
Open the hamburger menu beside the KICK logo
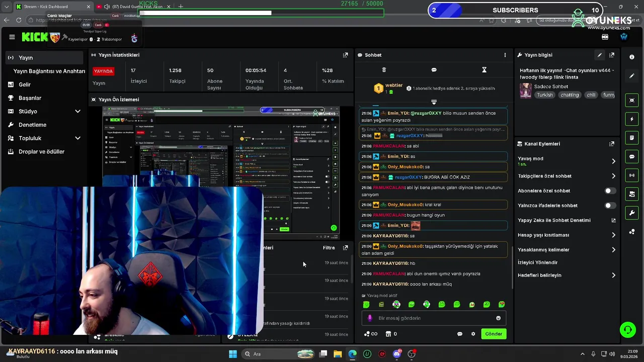pyautogui.click(x=12, y=37)
